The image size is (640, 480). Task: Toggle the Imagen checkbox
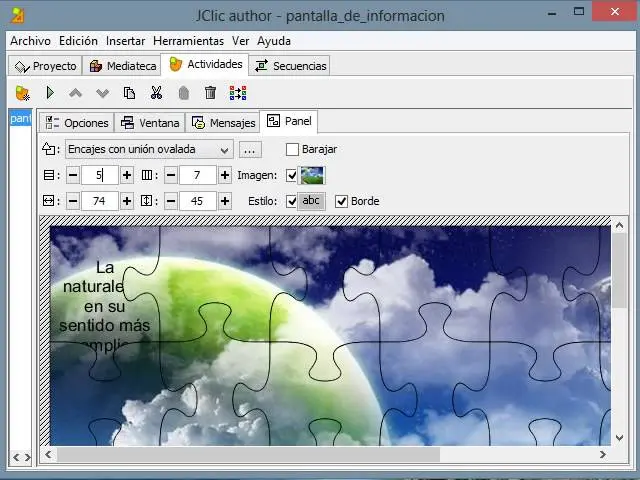coord(291,176)
